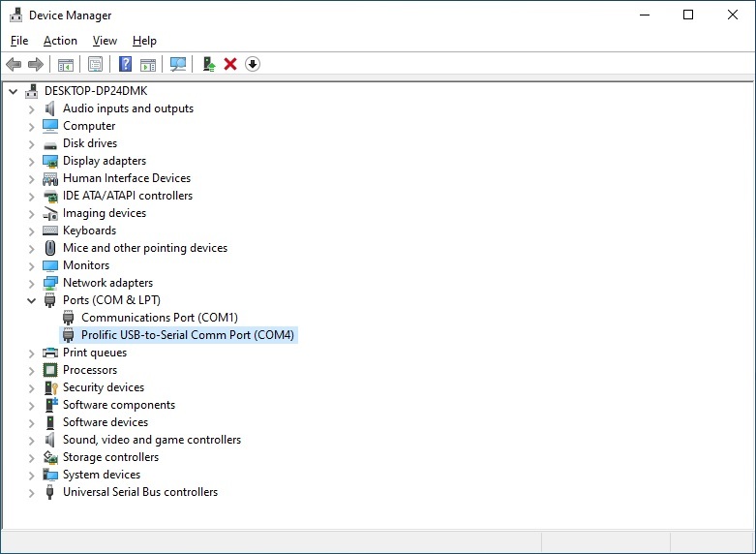This screenshot has height=554, width=756.
Task: Click the Update device driver icon
Action: [x=208, y=64]
